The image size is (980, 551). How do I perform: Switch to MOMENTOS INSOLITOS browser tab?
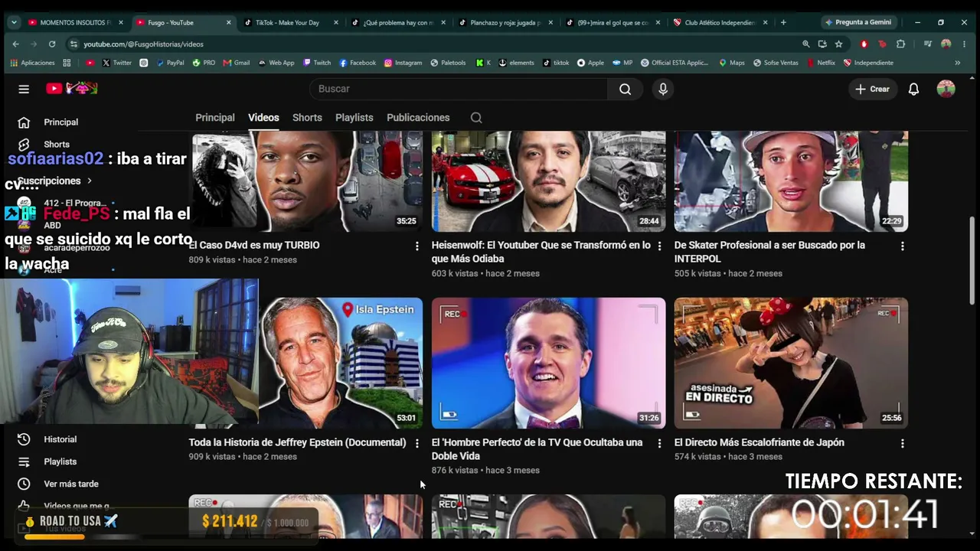[x=75, y=22]
